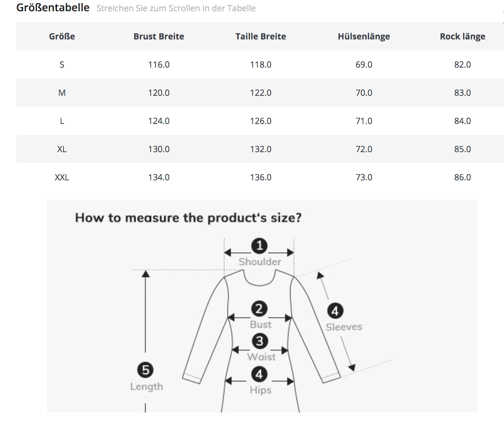Click the 124.0 bust value for size L
Screen dimensions: 504x422
coord(159,121)
